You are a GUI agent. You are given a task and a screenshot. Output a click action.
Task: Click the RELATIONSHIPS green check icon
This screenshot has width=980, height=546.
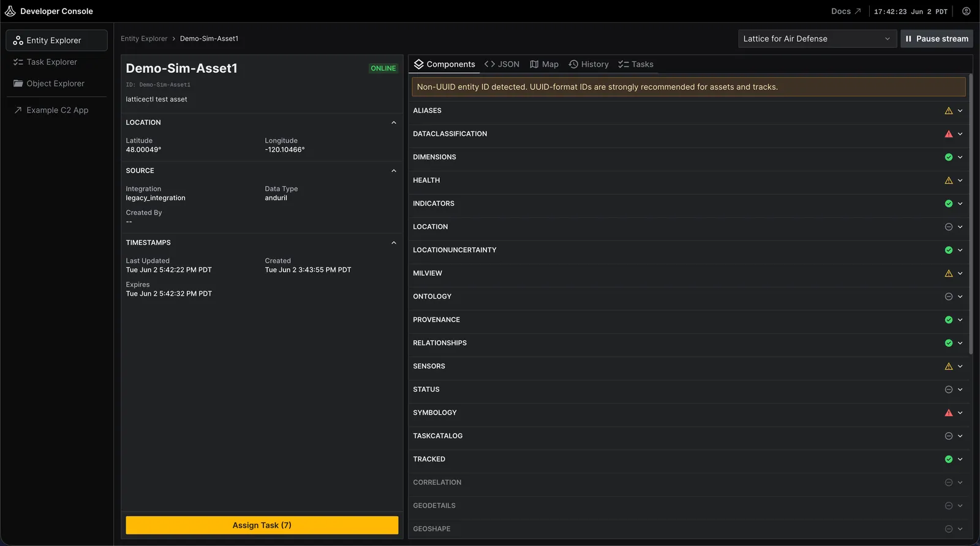click(949, 343)
